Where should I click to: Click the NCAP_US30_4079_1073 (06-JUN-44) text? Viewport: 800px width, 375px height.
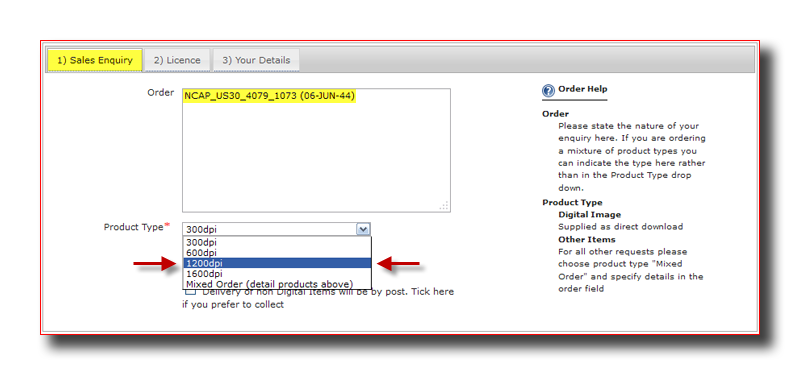pos(269,95)
